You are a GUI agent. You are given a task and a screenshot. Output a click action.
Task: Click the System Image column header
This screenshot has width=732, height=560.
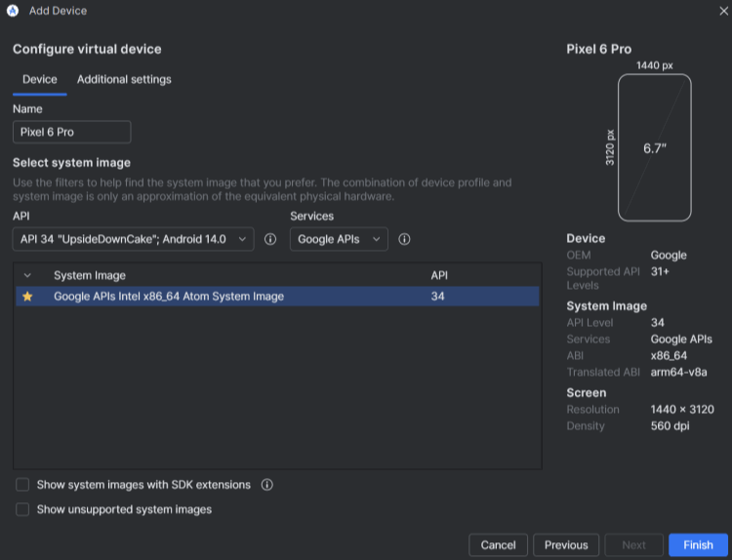pos(90,275)
